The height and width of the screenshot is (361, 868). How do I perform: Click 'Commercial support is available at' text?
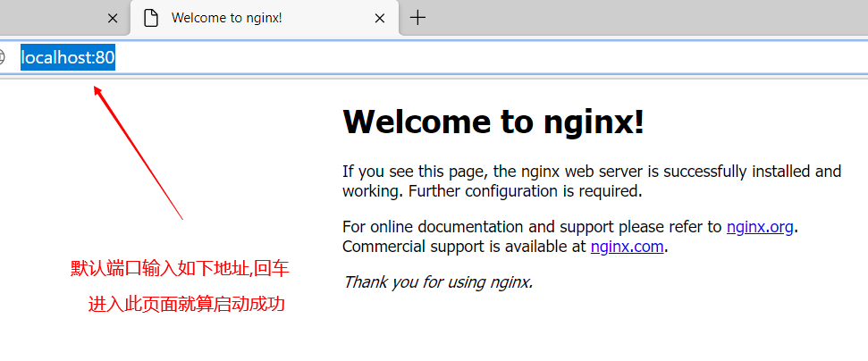[x=464, y=247]
